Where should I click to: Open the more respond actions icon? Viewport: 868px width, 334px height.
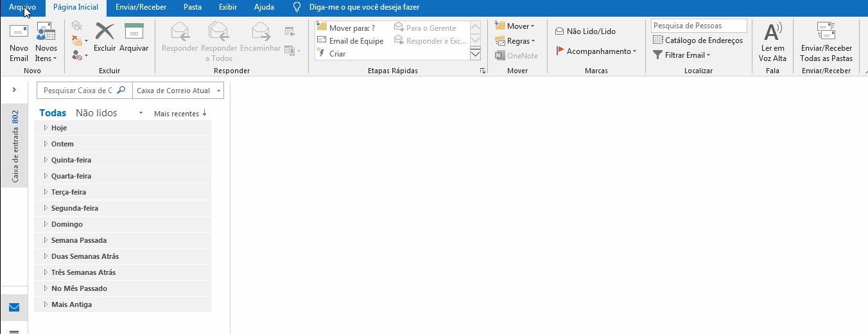(x=292, y=50)
